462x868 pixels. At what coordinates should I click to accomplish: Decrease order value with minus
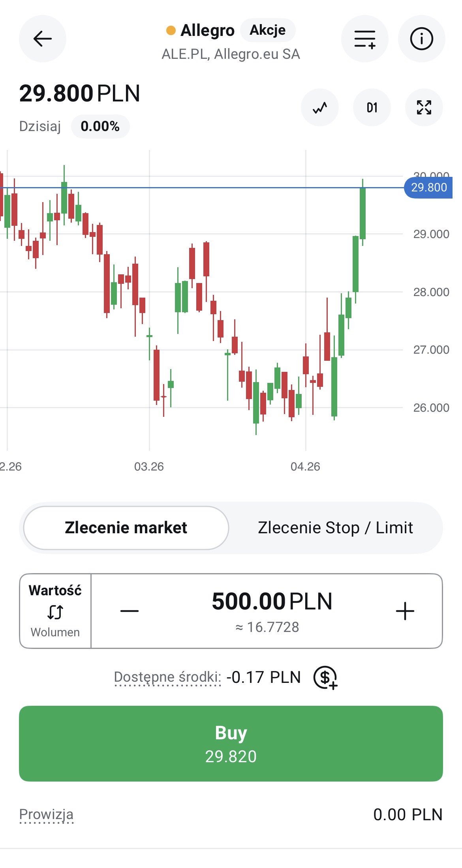point(130,611)
